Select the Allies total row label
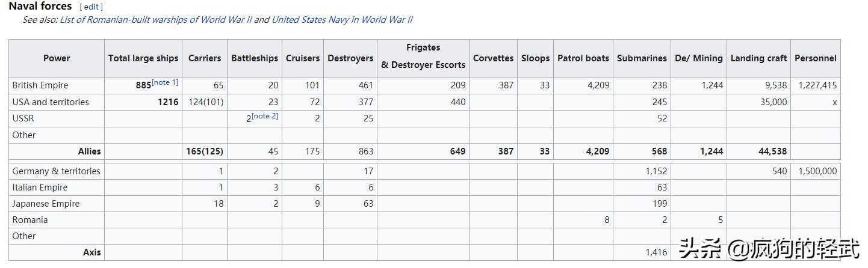This screenshot has width=868, height=268. (x=90, y=151)
